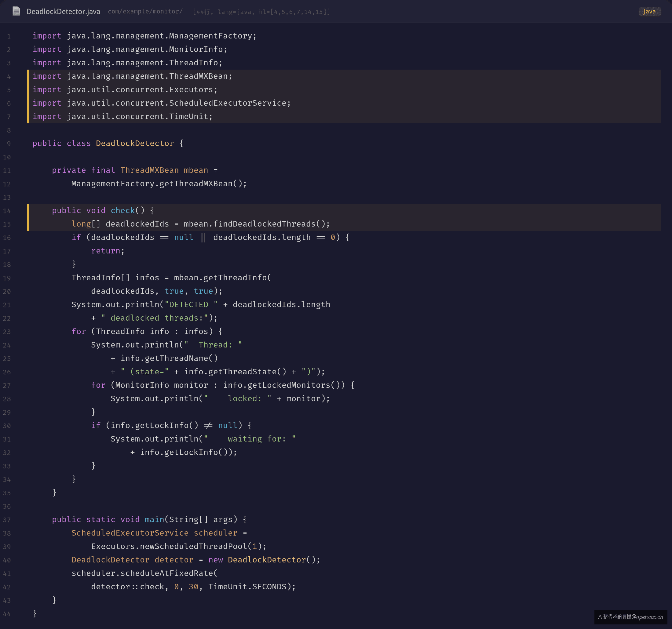Image resolution: width=672 pixels, height=629 pixels.
Task: Click the ScheduledExecutorService type on line 38
Action: click(130, 533)
